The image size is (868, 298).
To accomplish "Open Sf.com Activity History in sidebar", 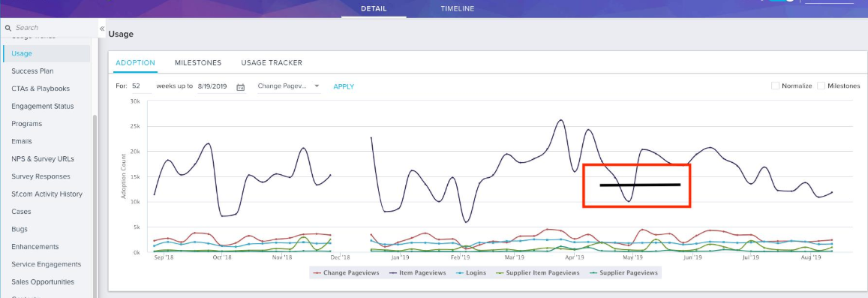I will (47, 194).
